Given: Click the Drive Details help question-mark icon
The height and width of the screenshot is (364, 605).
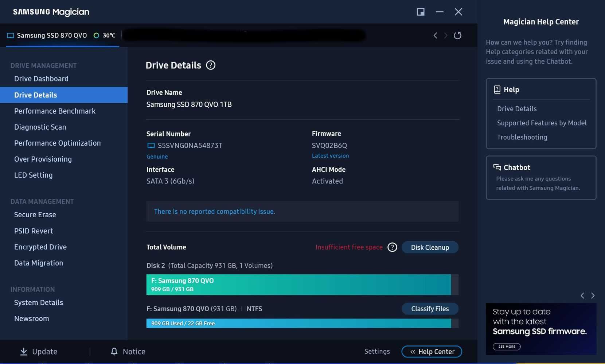Looking at the screenshot, I should [x=211, y=65].
